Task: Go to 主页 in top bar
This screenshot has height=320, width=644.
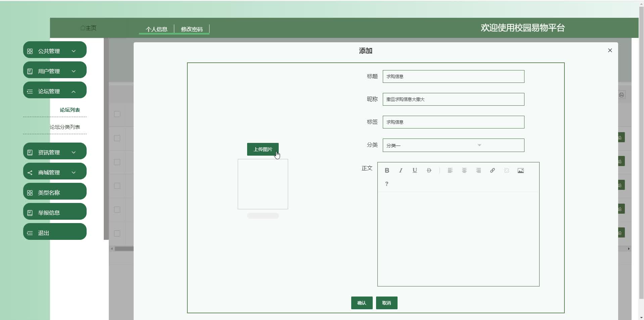Action: [88, 28]
